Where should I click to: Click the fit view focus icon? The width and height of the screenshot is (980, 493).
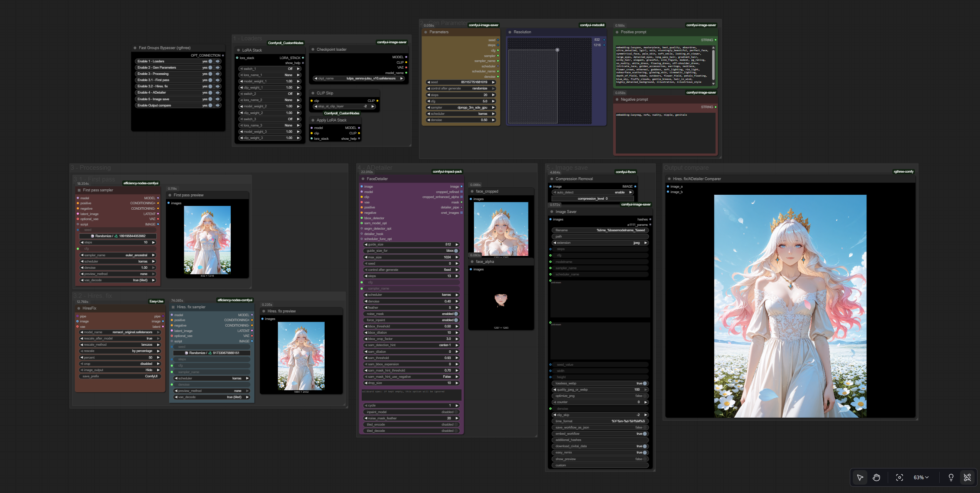899,477
